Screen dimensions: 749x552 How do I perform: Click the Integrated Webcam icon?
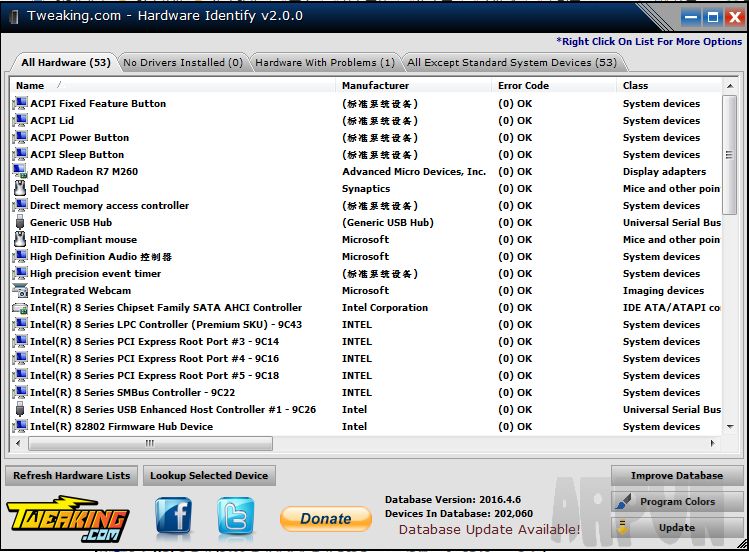[20, 290]
